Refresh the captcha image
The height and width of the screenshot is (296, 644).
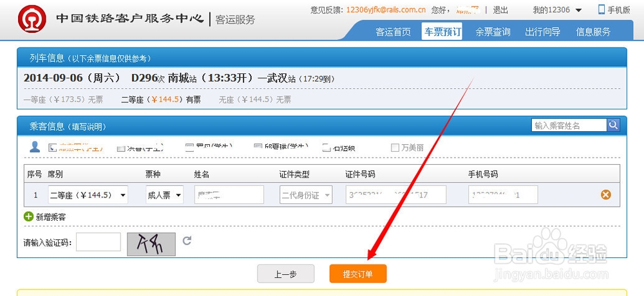pos(187,241)
